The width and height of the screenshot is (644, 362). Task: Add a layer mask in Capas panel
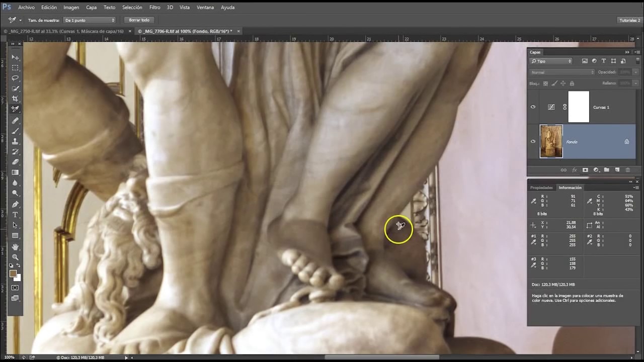585,170
